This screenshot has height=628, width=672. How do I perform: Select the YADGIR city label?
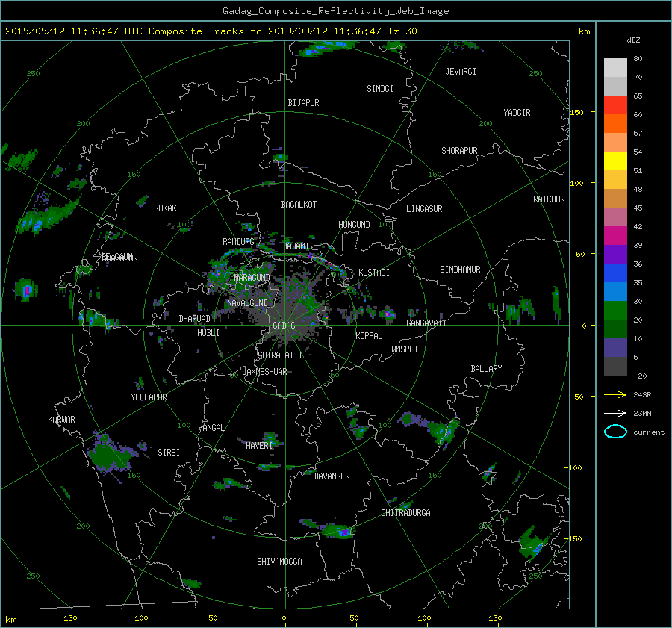(517, 113)
